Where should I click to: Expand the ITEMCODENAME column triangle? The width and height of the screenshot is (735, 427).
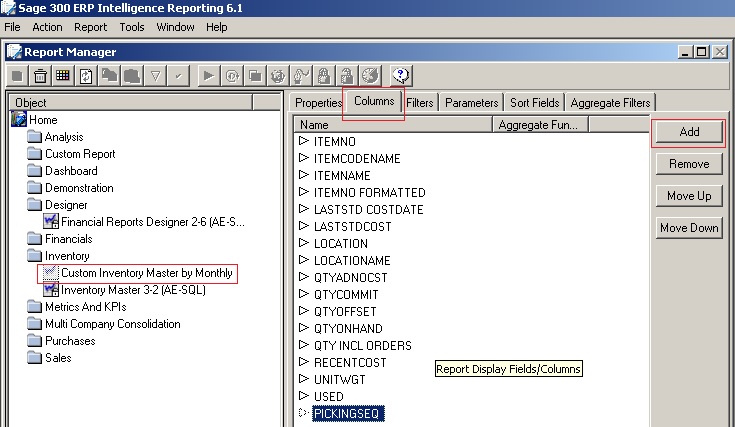pos(304,157)
